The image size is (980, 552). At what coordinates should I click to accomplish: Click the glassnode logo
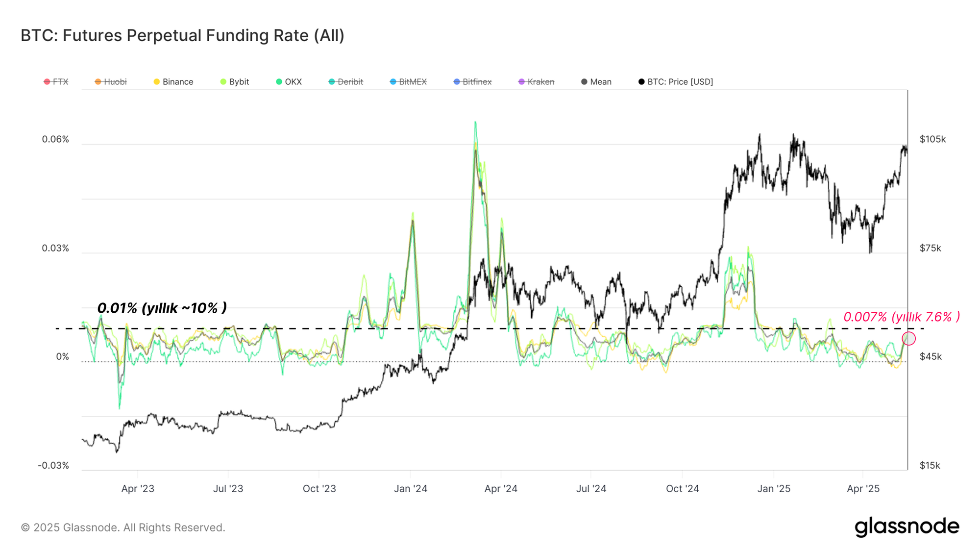906,527
